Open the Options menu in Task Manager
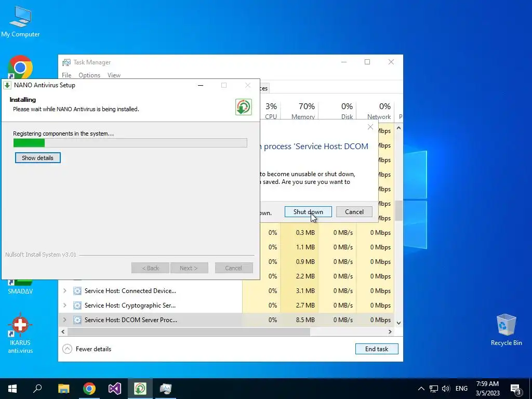The image size is (532, 399). [89, 75]
